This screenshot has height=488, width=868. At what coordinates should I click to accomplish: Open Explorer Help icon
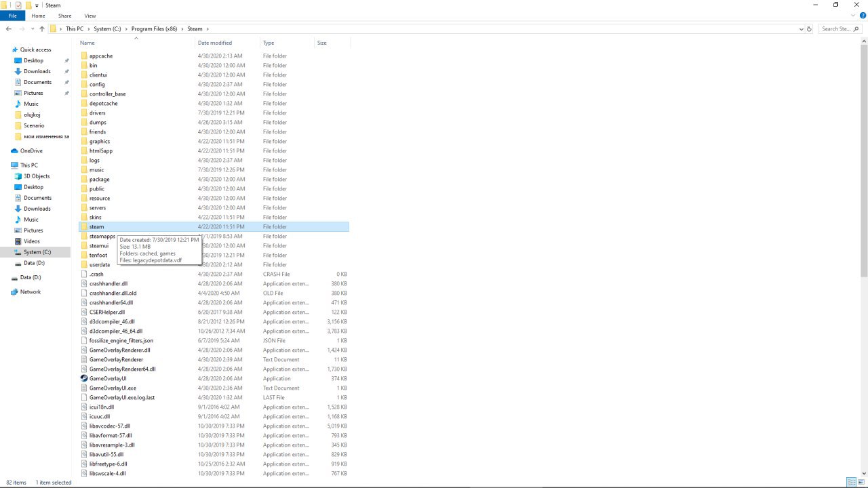(x=862, y=16)
